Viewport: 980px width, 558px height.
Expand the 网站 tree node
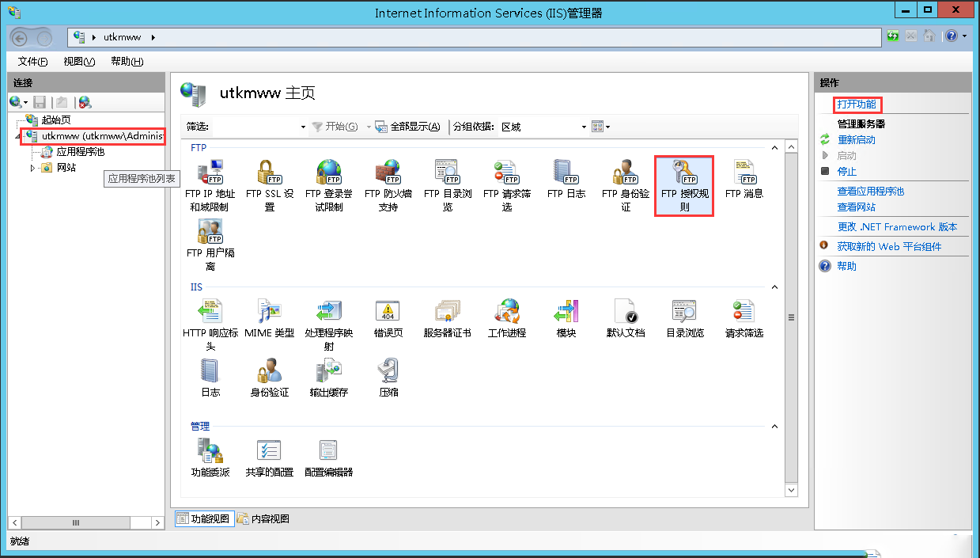tap(33, 168)
